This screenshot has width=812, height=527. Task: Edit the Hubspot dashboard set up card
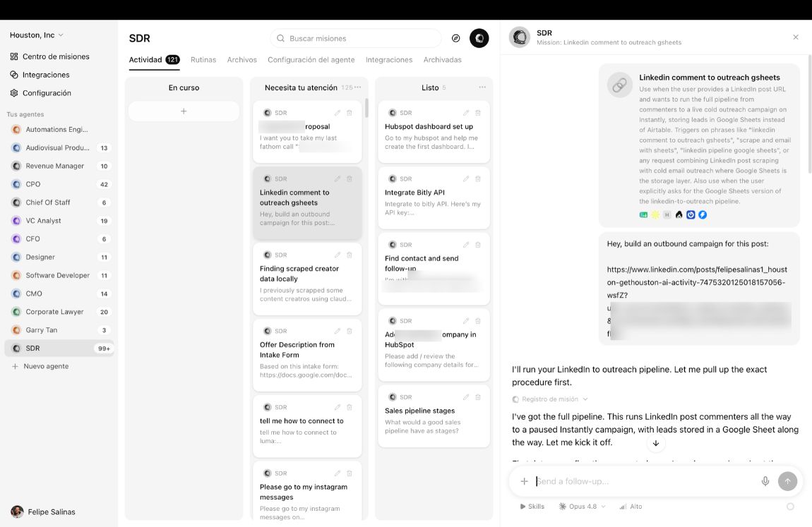(466, 113)
